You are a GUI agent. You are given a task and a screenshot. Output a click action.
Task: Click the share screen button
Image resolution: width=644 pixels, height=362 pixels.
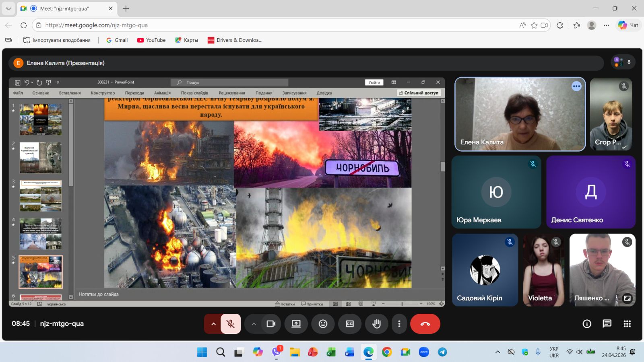tap(296, 324)
